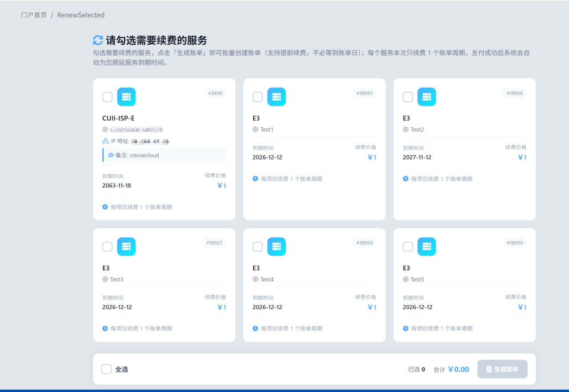Click the server icon on card #18956
569x392 pixels.
click(x=427, y=97)
